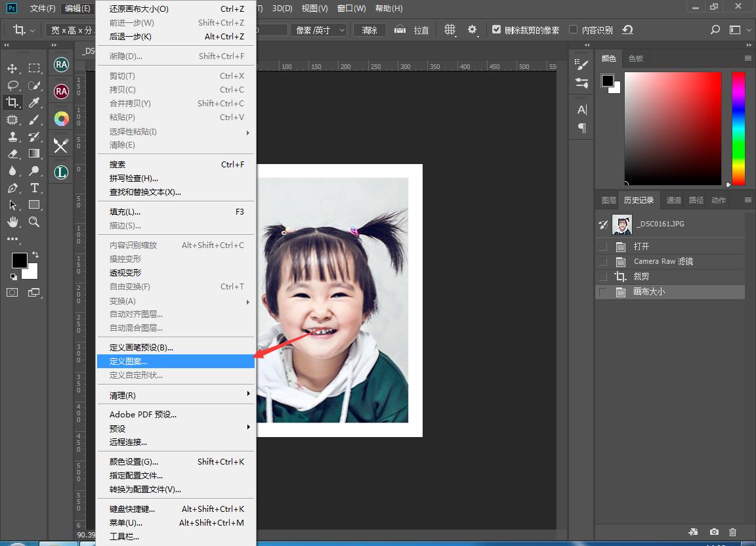This screenshot has width=756, height=546.
Task: Select the Hand tool
Action: click(12, 222)
